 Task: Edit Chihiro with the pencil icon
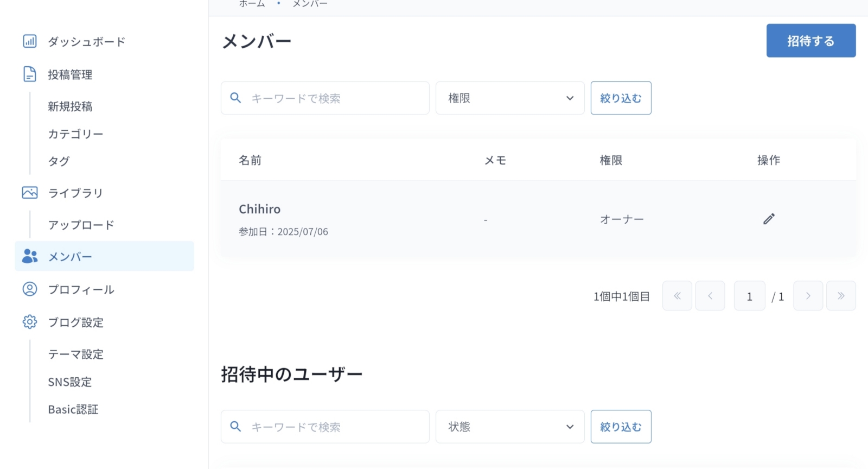point(769,219)
